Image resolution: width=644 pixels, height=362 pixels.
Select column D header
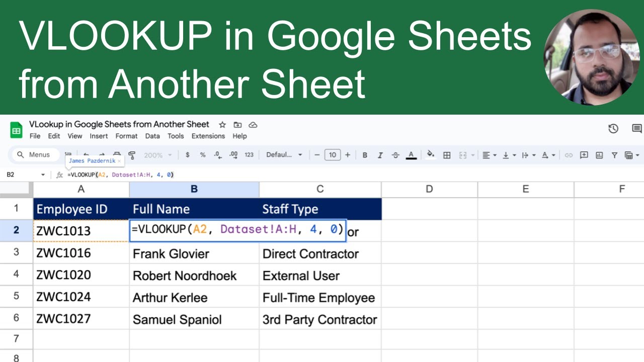tap(429, 189)
